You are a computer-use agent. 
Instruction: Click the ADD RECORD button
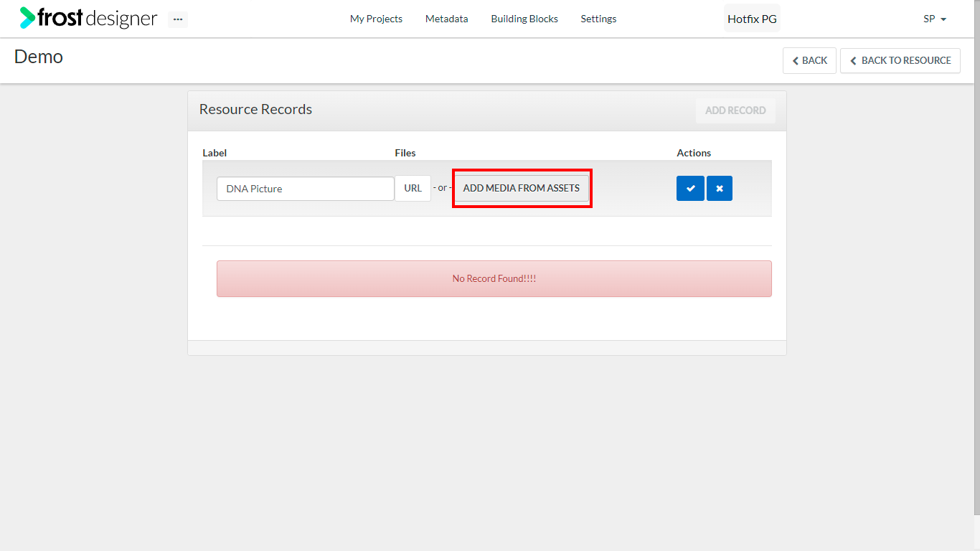click(x=735, y=110)
